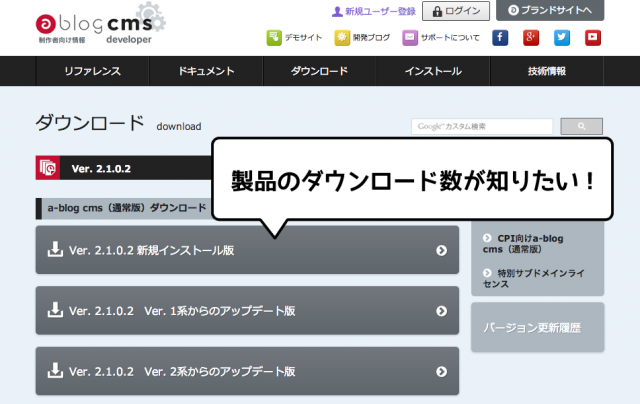The width and height of the screenshot is (640, 404).
Task: Click download icon on Ver. 2系 update row
Action: click(x=55, y=371)
